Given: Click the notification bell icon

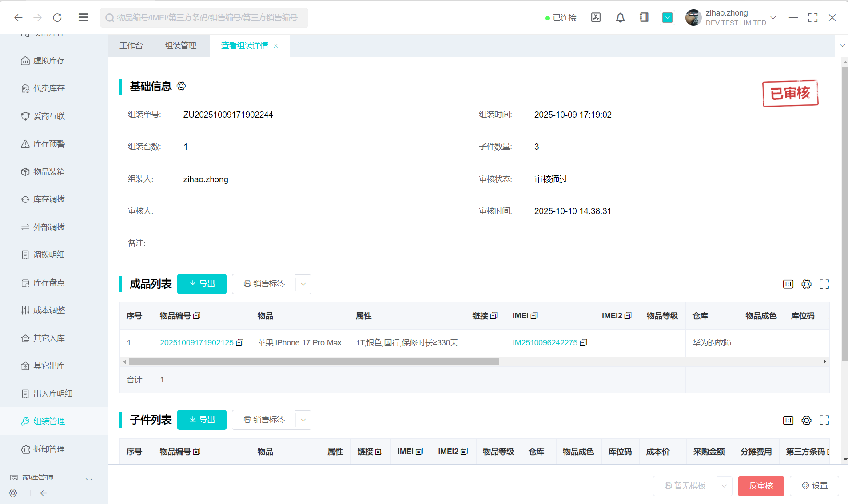Looking at the screenshot, I should click(x=620, y=18).
